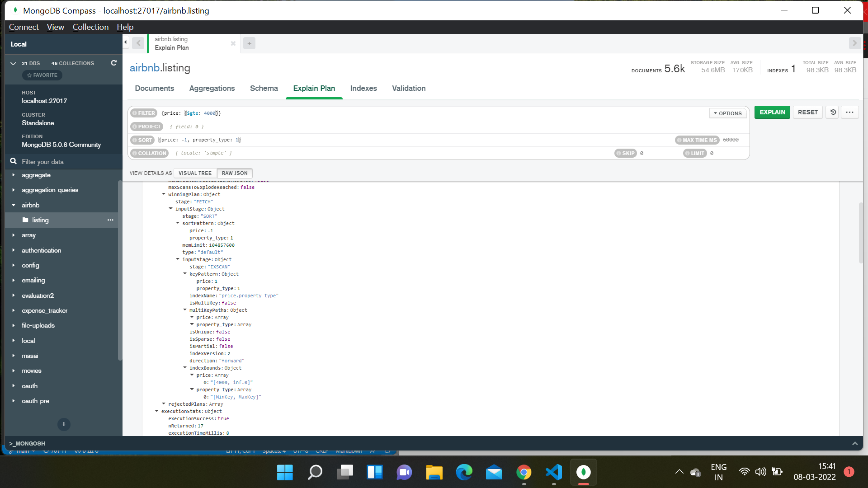Expand the movies database
The width and height of the screenshot is (868, 488).
point(14,371)
